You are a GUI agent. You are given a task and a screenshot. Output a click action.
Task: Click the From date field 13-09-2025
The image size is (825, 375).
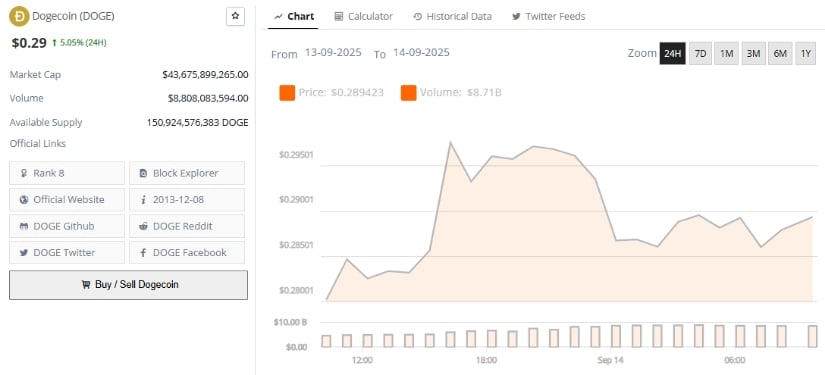pyautogui.click(x=333, y=53)
